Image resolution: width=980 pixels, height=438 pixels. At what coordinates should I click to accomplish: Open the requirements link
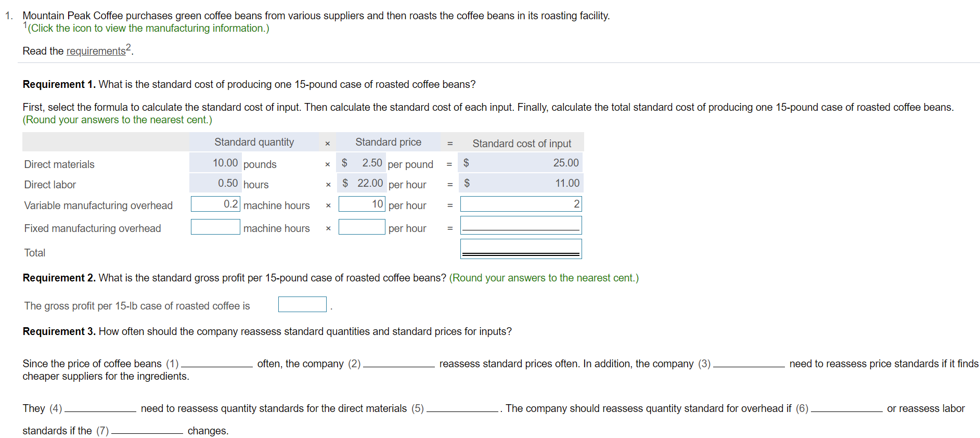coord(96,51)
